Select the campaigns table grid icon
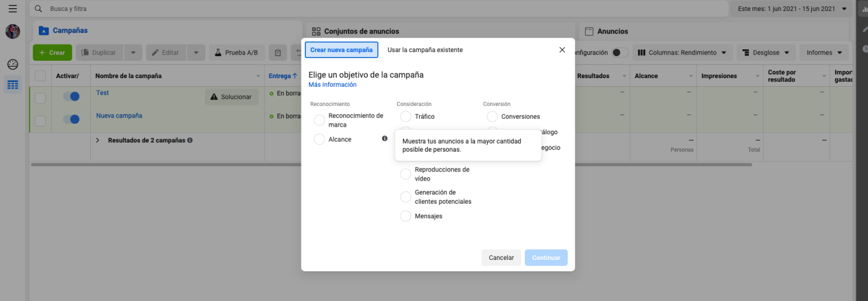This screenshot has height=301, width=868. tap(13, 85)
